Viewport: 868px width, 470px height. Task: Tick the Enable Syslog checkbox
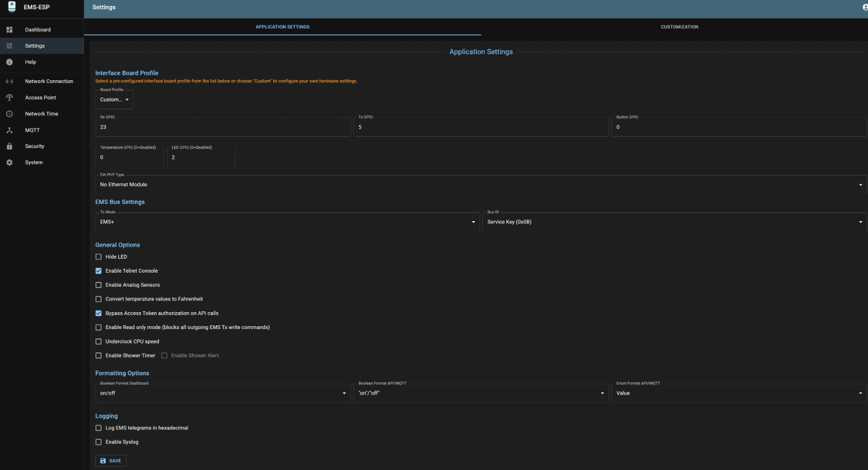click(x=99, y=442)
